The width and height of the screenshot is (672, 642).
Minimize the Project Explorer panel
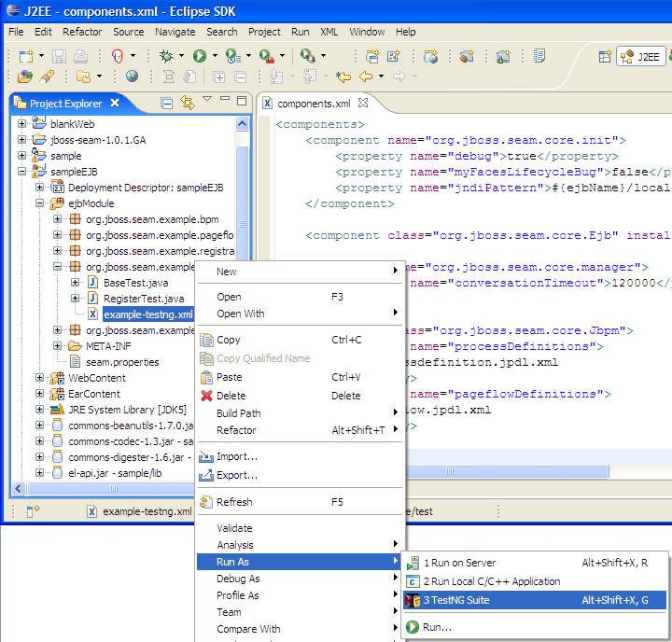pos(225,99)
